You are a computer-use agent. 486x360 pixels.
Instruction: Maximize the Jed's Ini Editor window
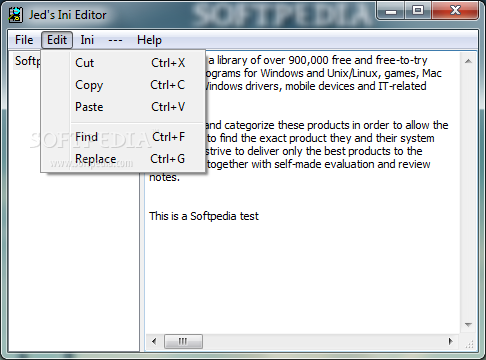[x=418, y=11]
